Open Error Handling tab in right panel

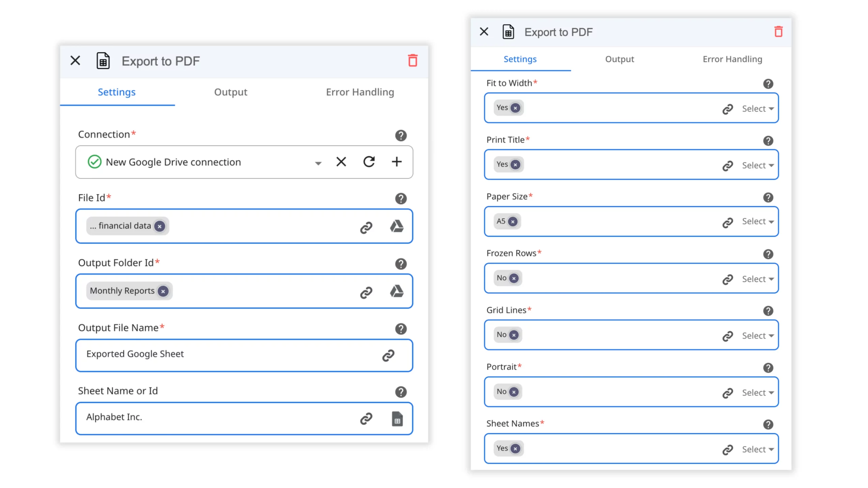732,59
